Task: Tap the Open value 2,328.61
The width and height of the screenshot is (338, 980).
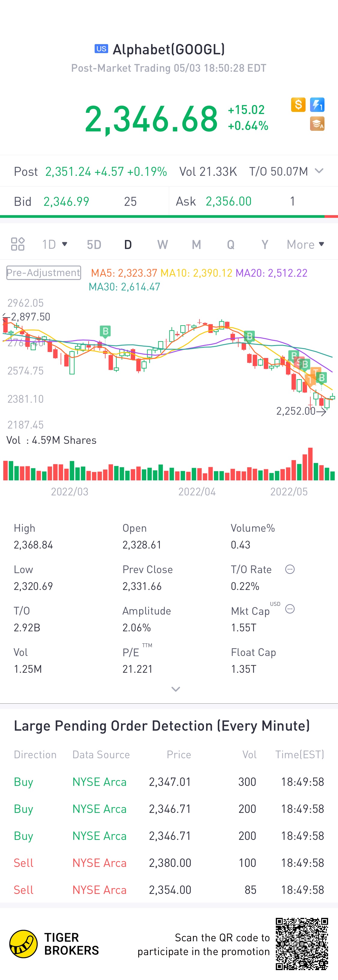Action: click(x=142, y=545)
